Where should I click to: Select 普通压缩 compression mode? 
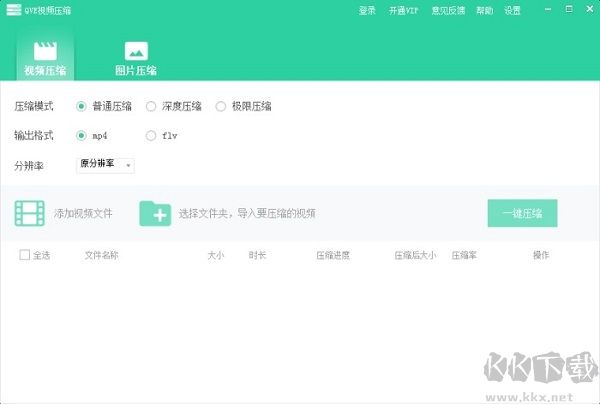click(x=81, y=106)
